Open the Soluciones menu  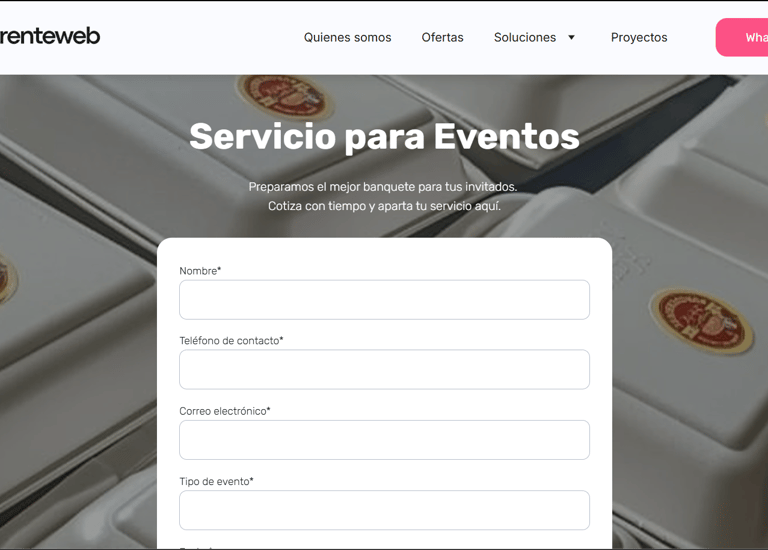pyautogui.click(x=525, y=37)
